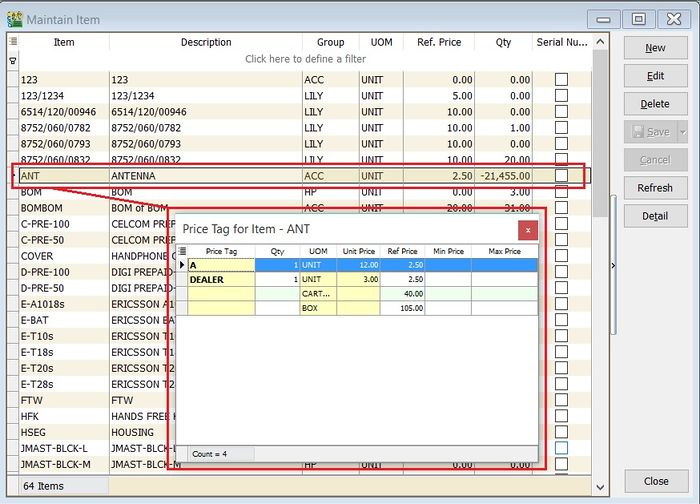Open the main grid column chooser icon
This screenshot has height=504, width=700.
pyautogui.click(x=13, y=42)
